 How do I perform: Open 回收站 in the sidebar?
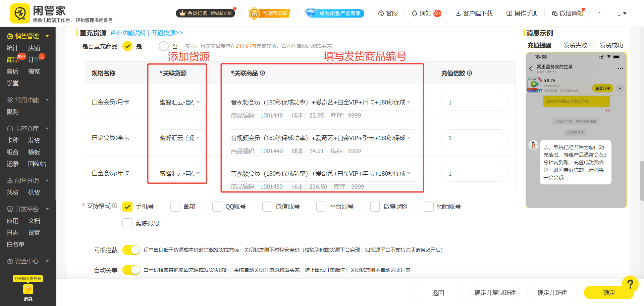37,164
